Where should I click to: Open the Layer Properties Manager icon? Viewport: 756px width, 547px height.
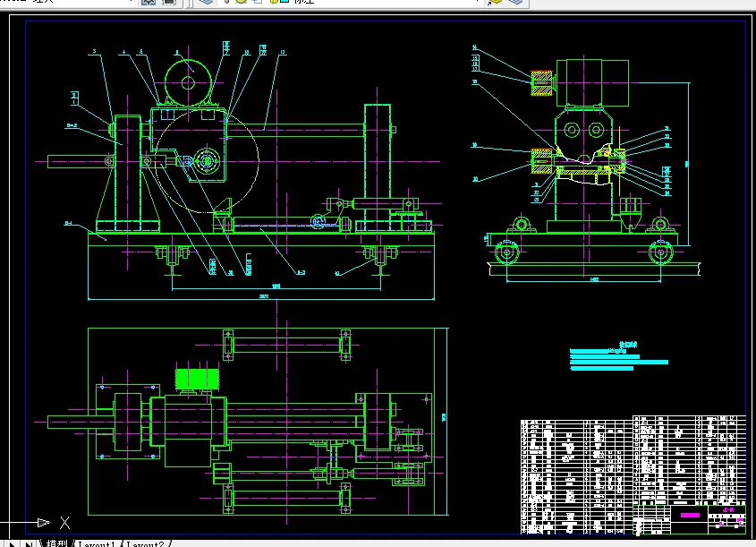click(x=206, y=2)
